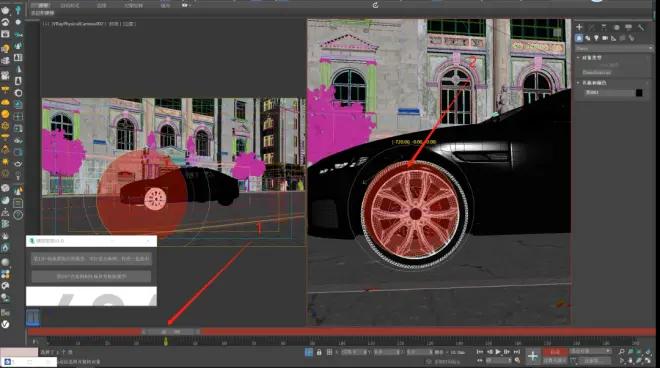Open the Utilities wrench panel icon
Image resolution: width=660 pixels, height=368 pixels.
(x=641, y=27)
